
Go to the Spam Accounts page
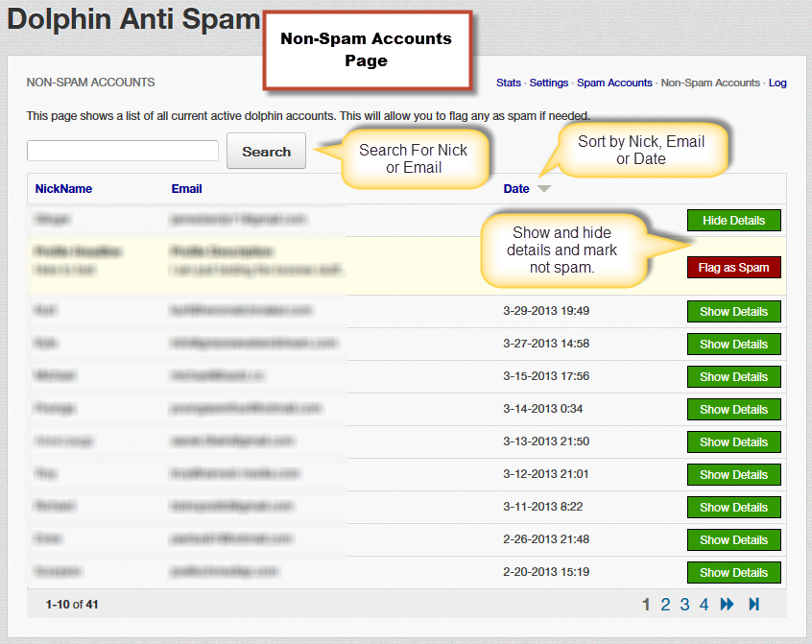pyautogui.click(x=614, y=83)
